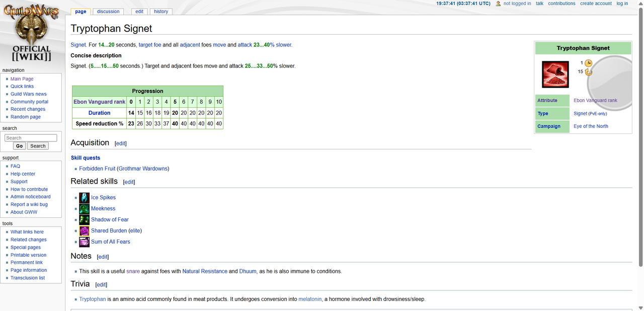Open the Dhuum link
The image size is (644, 311).
pos(248,271)
